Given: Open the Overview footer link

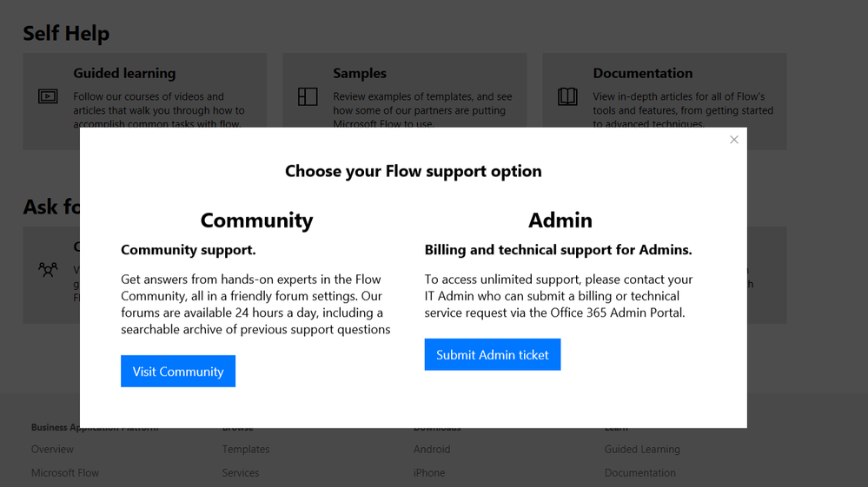Looking at the screenshot, I should point(52,450).
